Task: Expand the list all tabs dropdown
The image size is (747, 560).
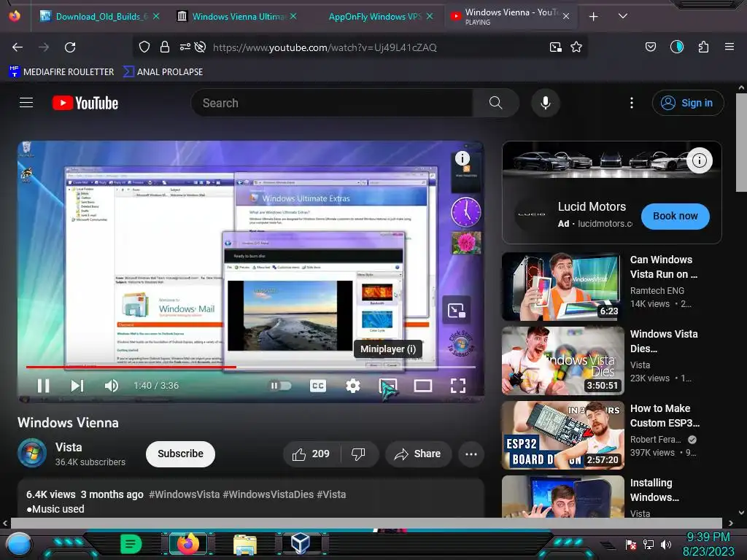Action: point(623,16)
